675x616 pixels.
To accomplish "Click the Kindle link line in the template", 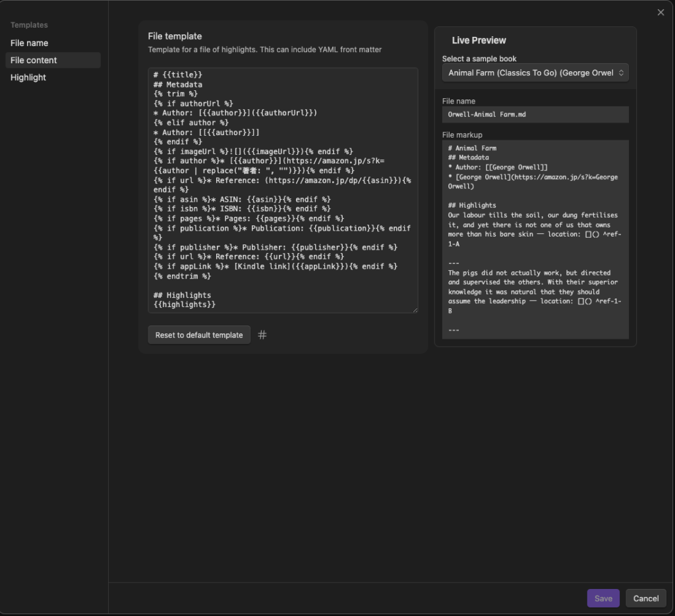I will pyautogui.click(x=275, y=266).
